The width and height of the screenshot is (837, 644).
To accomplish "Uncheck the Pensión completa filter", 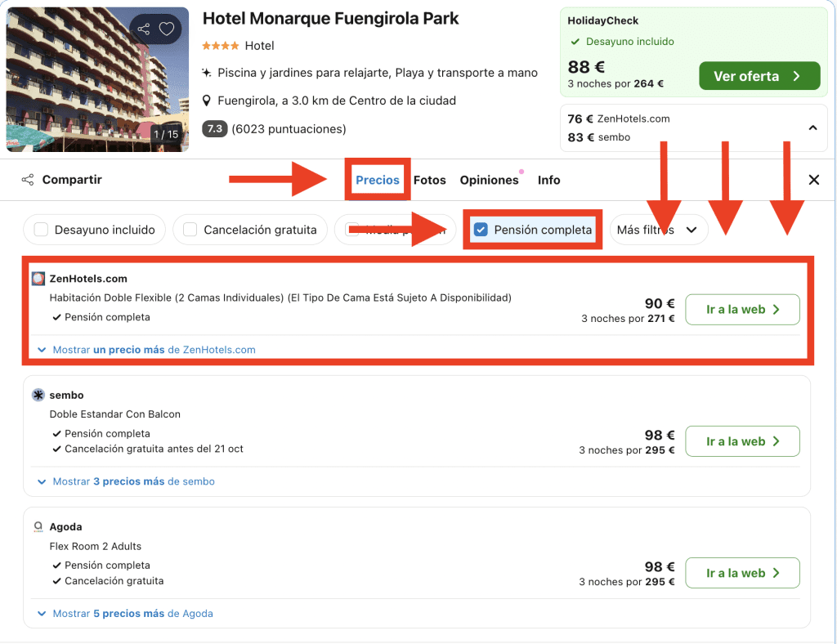I will [481, 230].
